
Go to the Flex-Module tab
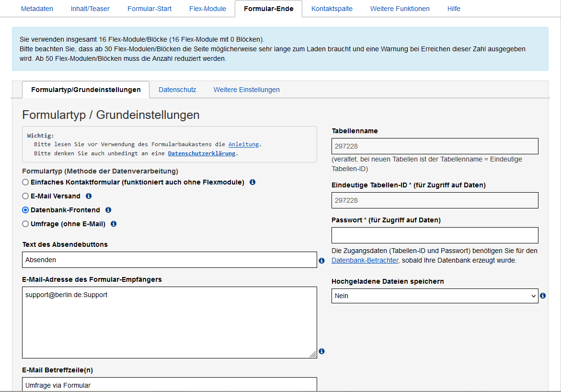[x=207, y=8]
